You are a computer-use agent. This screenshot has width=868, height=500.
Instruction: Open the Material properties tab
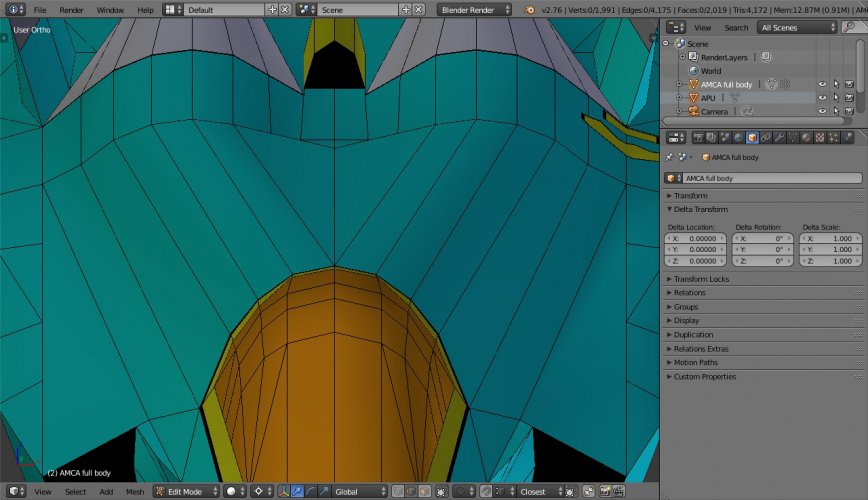(x=806, y=137)
